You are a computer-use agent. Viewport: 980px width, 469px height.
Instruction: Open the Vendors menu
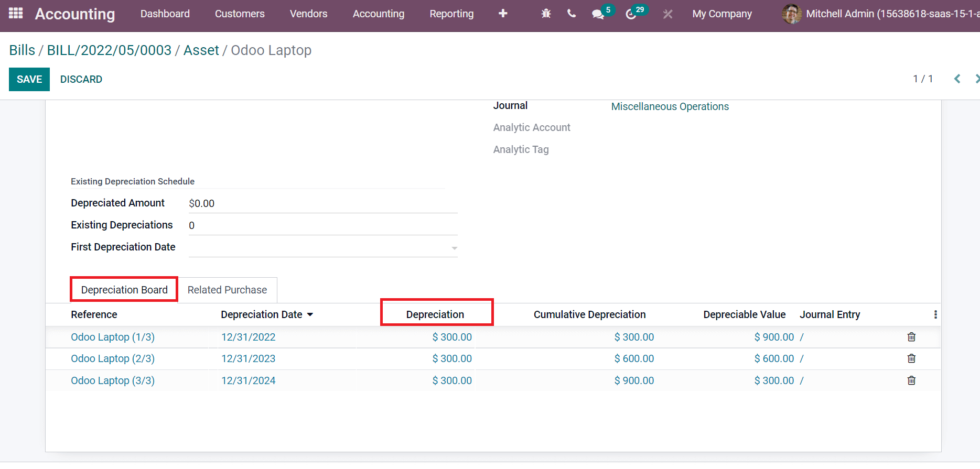click(x=308, y=14)
